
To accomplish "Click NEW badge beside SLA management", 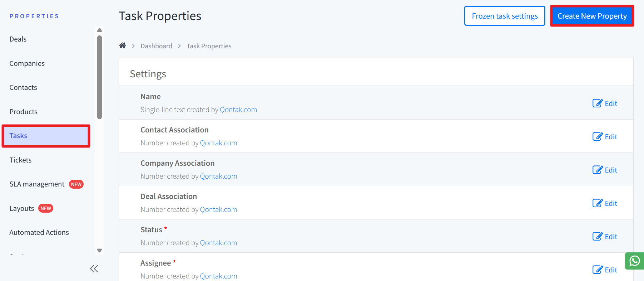I will 76,184.
